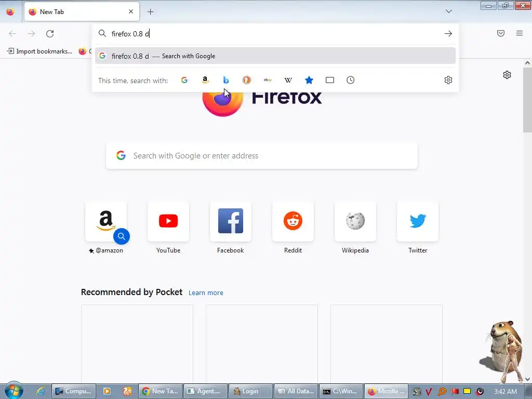Go back with the back arrow
Viewport: 532px width, 399px height.
[x=12, y=34]
